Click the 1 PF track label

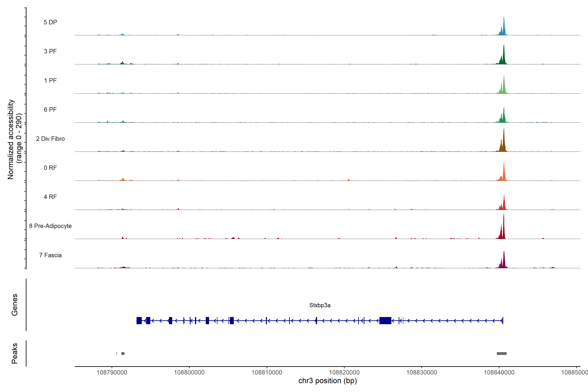pyautogui.click(x=50, y=81)
